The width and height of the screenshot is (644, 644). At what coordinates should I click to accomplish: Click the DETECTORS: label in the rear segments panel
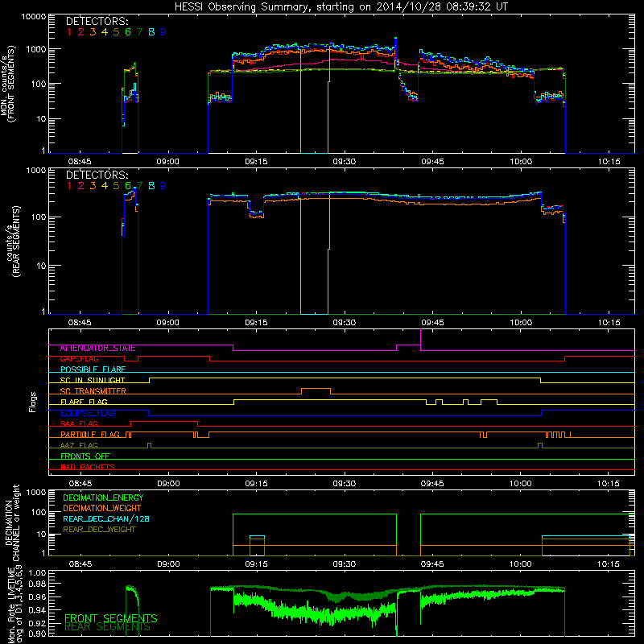click(97, 175)
